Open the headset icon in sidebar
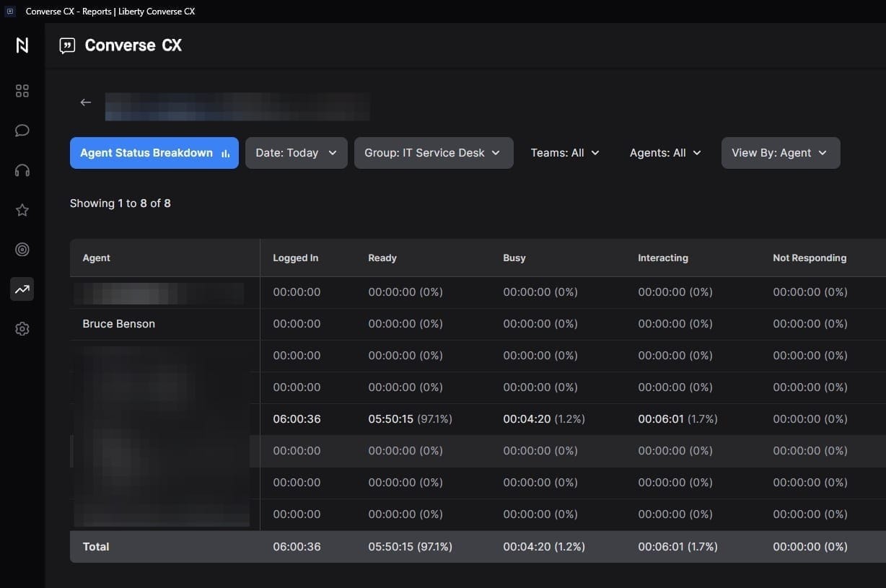Screen dimensions: 886x588 (x=22, y=170)
